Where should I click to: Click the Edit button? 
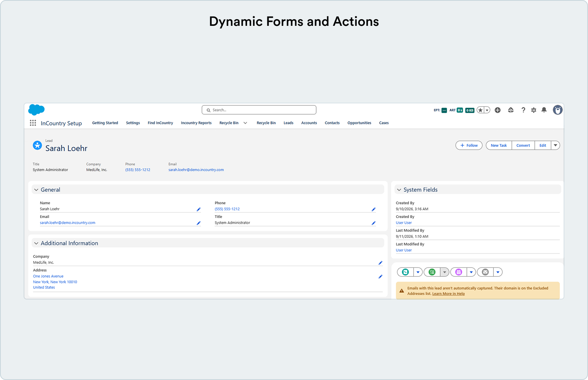click(543, 145)
